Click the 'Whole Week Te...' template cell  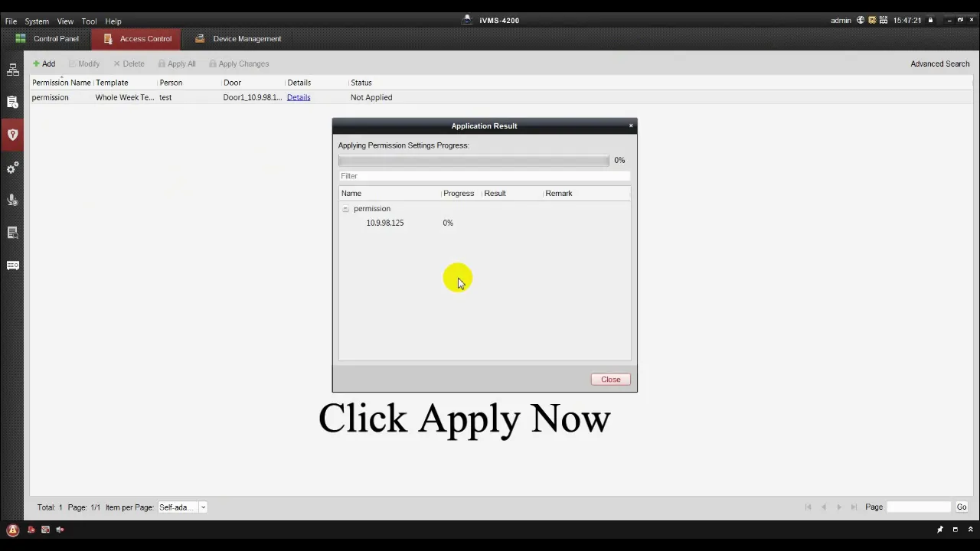[x=125, y=98]
